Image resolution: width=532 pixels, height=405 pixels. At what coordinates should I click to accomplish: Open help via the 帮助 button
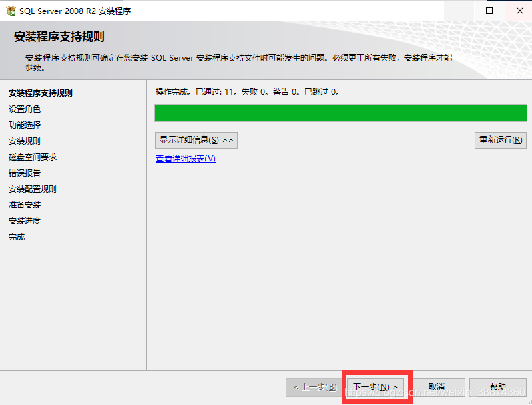click(498, 387)
